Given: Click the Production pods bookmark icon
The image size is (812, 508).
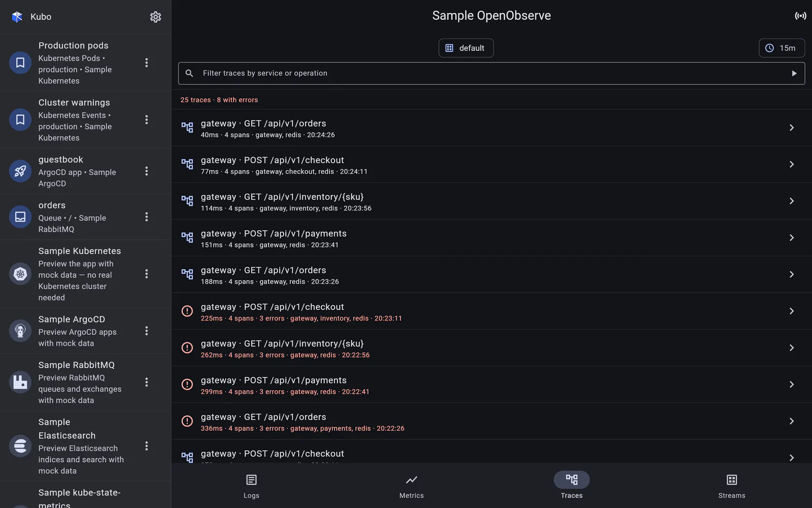Looking at the screenshot, I should [x=20, y=62].
